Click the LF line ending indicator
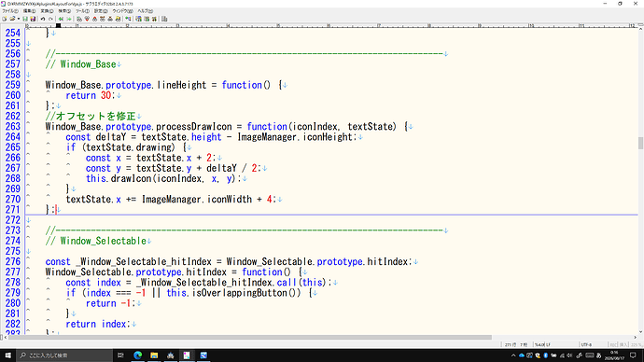 point(548,345)
